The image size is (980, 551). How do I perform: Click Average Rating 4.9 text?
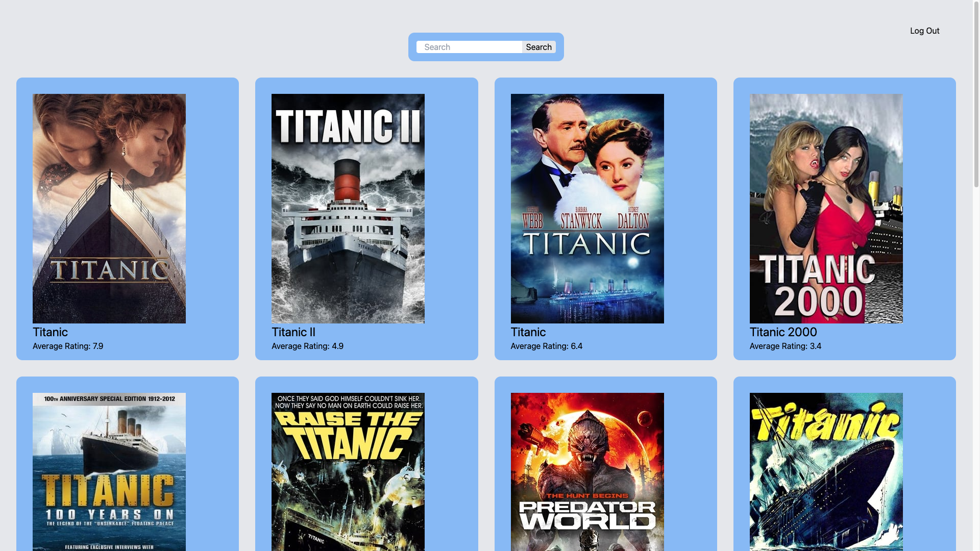[307, 346]
